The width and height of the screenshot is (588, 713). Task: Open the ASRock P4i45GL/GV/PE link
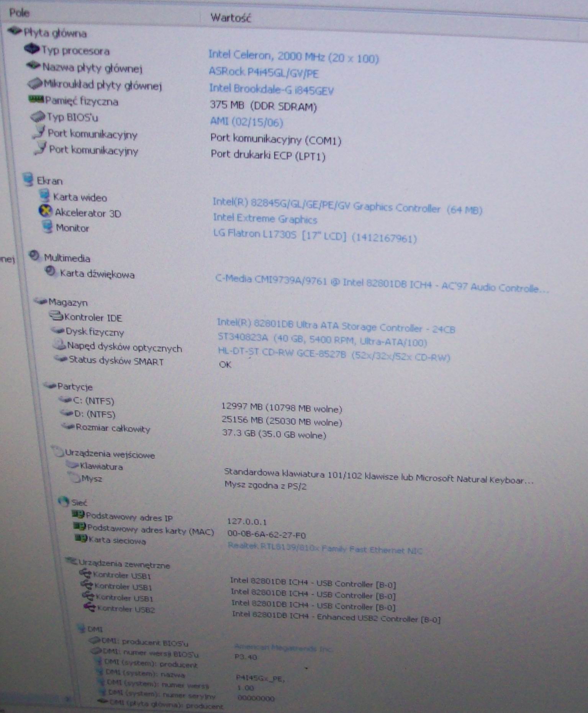264,73
